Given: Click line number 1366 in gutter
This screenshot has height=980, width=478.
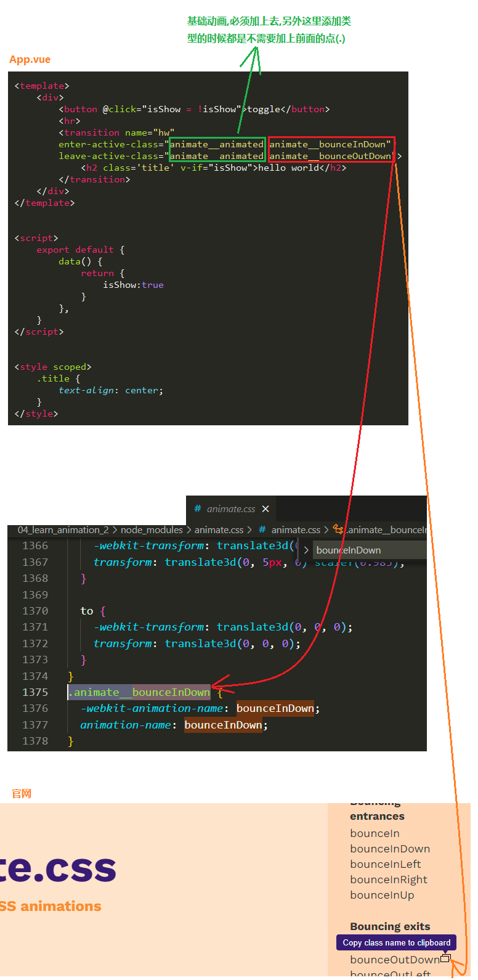Looking at the screenshot, I should [35, 545].
